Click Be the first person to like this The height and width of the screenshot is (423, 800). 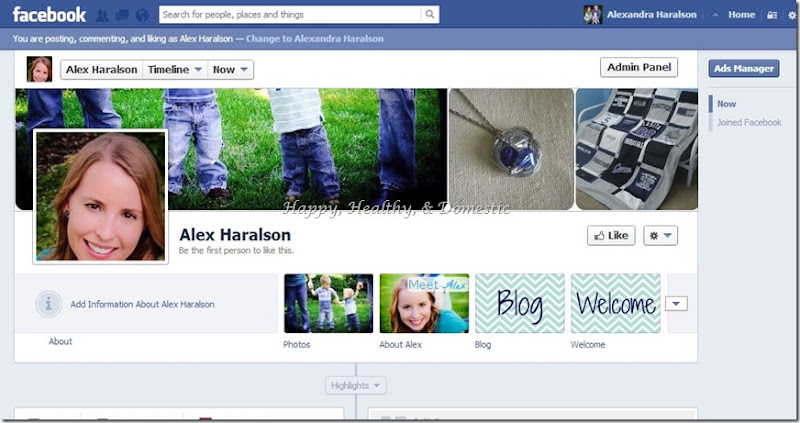[236, 251]
